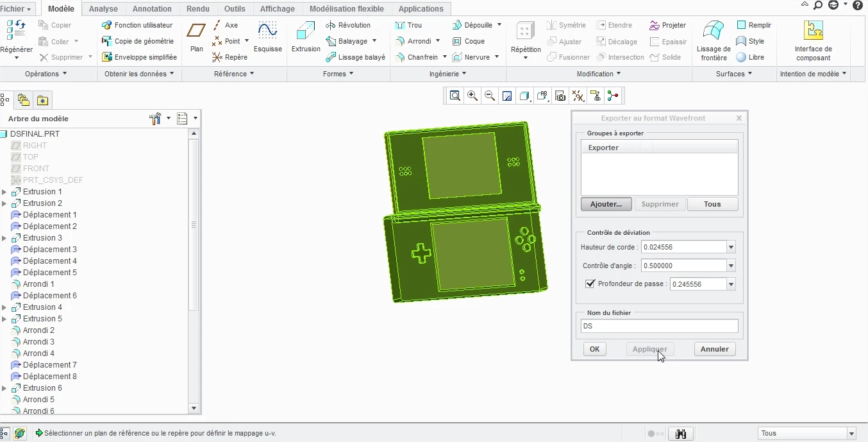Screen dimensions: 868x442
Task: Click the Nom du fichier input field
Action: (659, 327)
